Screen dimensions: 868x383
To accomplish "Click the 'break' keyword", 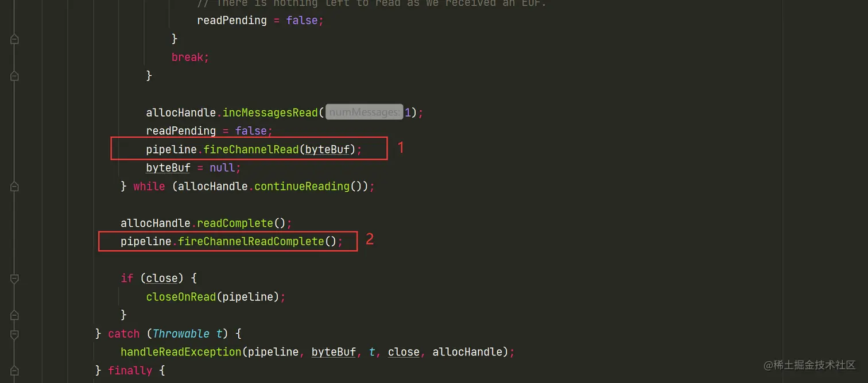I will pyautogui.click(x=187, y=57).
